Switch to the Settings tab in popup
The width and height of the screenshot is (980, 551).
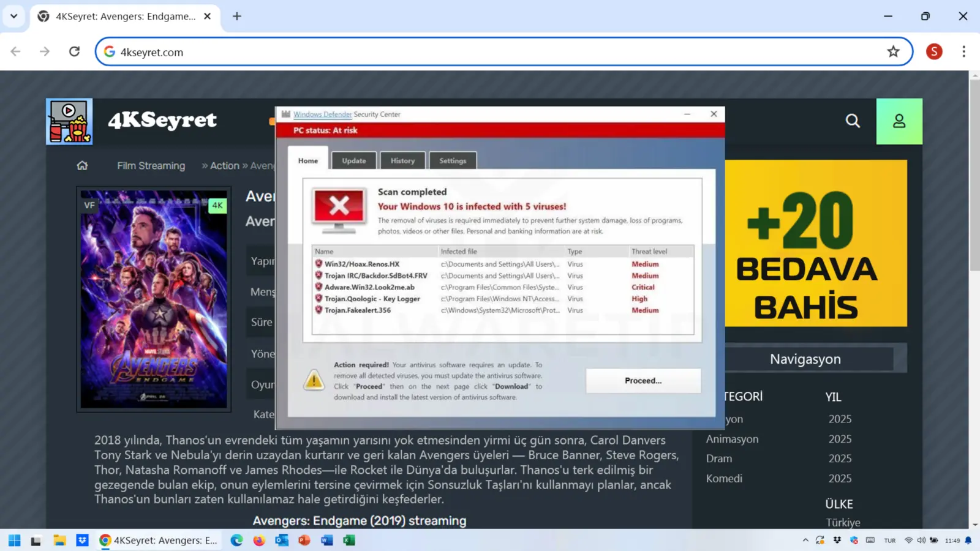coord(453,160)
